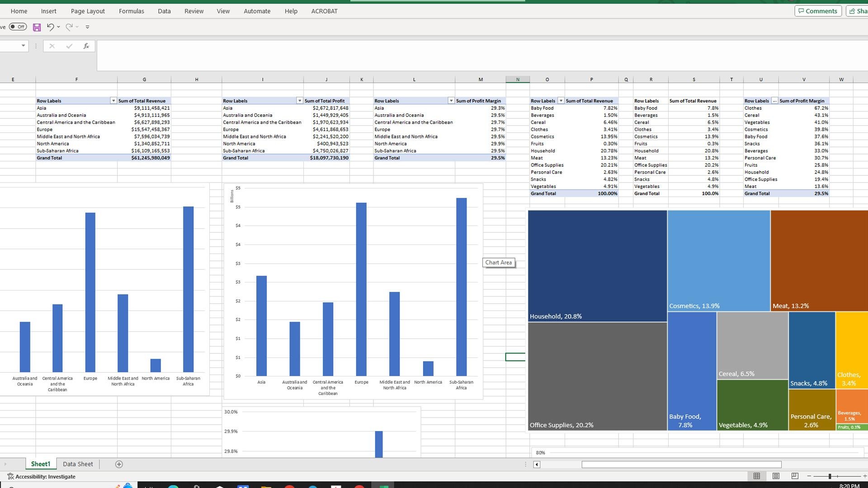This screenshot has height=488, width=868.
Task: Open the Formulas ribbon tab
Action: [x=132, y=11]
